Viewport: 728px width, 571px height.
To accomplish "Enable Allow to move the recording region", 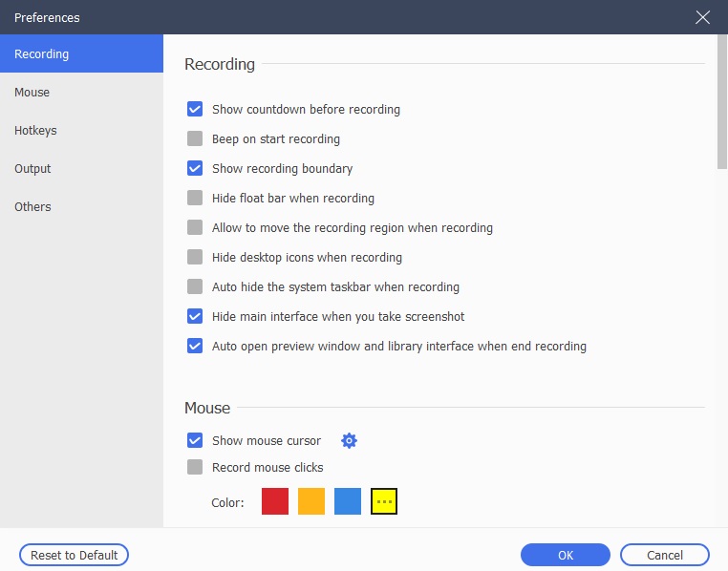I will [x=195, y=227].
